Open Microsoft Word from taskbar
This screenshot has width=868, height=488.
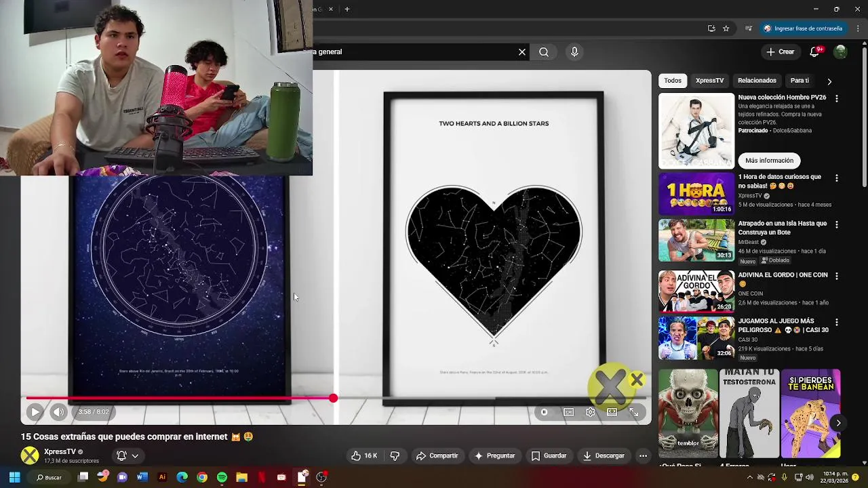click(142, 477)
